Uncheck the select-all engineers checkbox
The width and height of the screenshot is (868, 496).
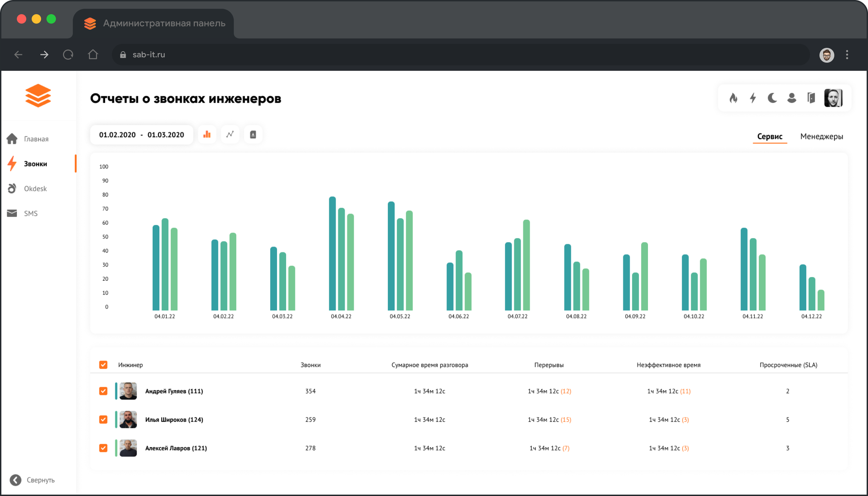point(103,365)
